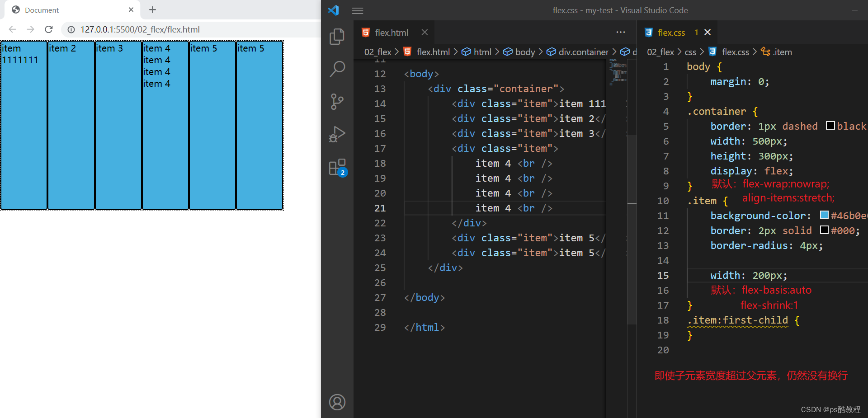Open 02_flex breadcrumb in flex.html editor
This screenshot has height=418, width=868.
click(x=378, y=52)
